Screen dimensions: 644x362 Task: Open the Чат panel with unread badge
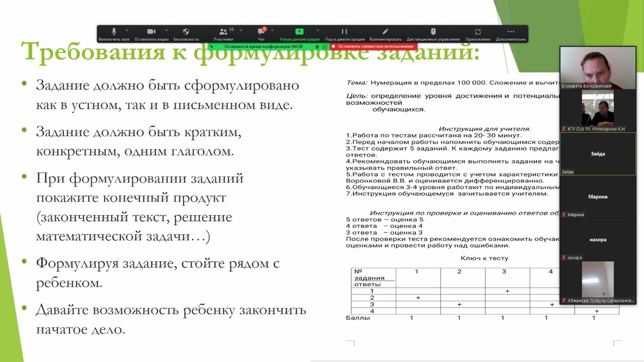[x=261, y=32]
